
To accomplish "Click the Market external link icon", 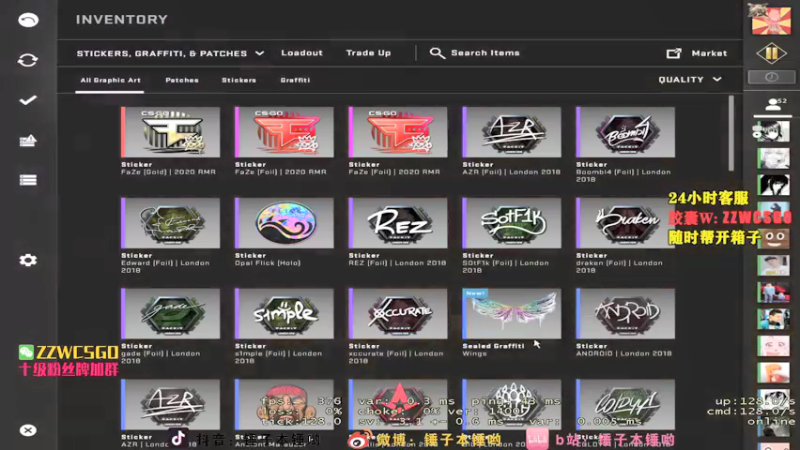I will 673,53.
